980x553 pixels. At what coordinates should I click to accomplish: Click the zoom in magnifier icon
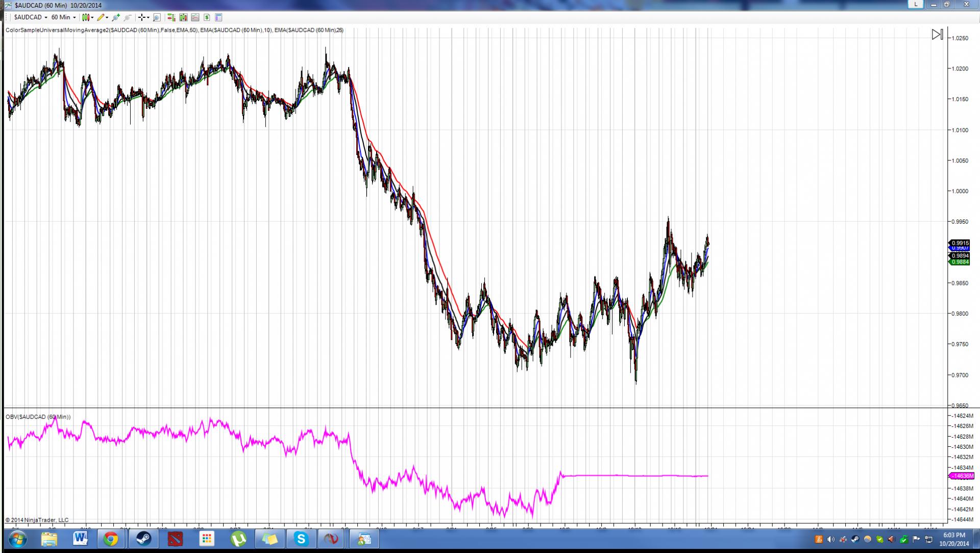[116, 17]
